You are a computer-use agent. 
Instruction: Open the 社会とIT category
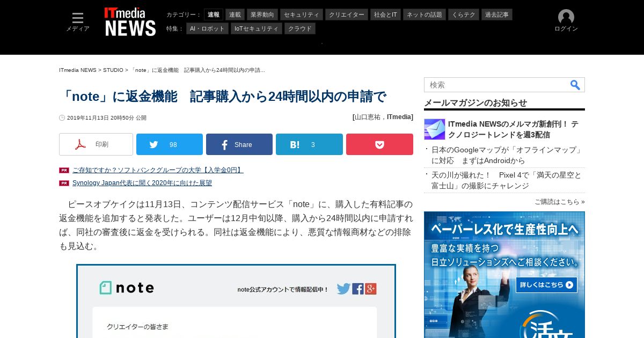click(385, 14)
